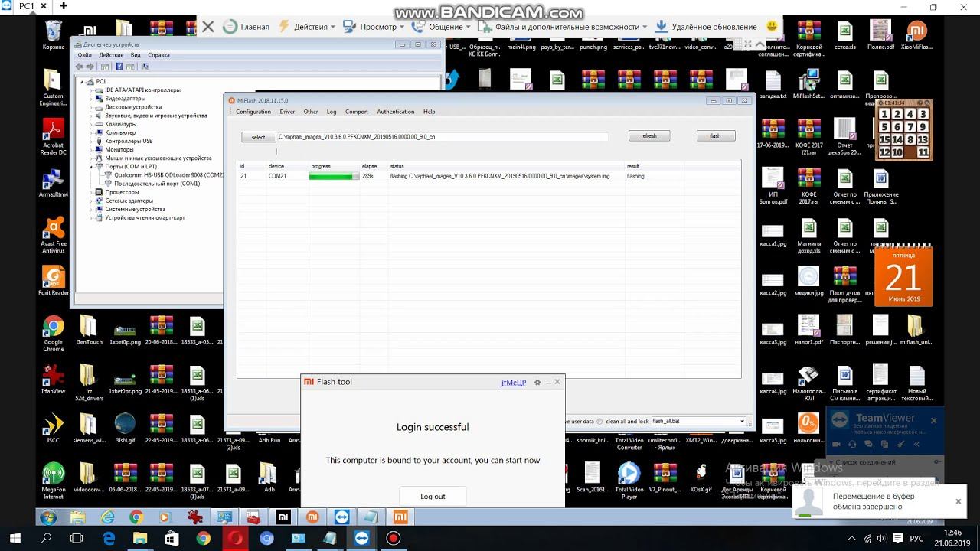Open Foxit Reader desktop icon
This screenshot has width=980, height=551.
click(53, 281)
